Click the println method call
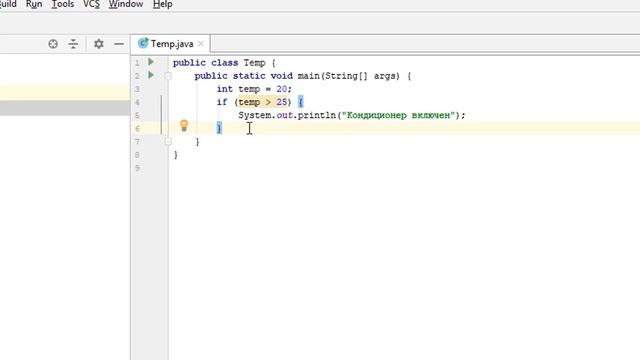Screen dimensions: 640x360 (x=317, y=115)
